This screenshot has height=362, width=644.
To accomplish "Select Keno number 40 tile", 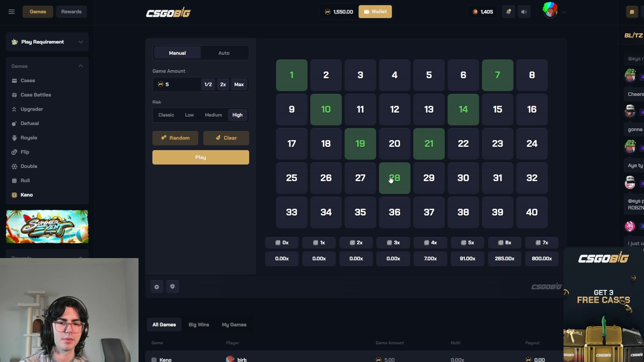I will tap(532, 213).
